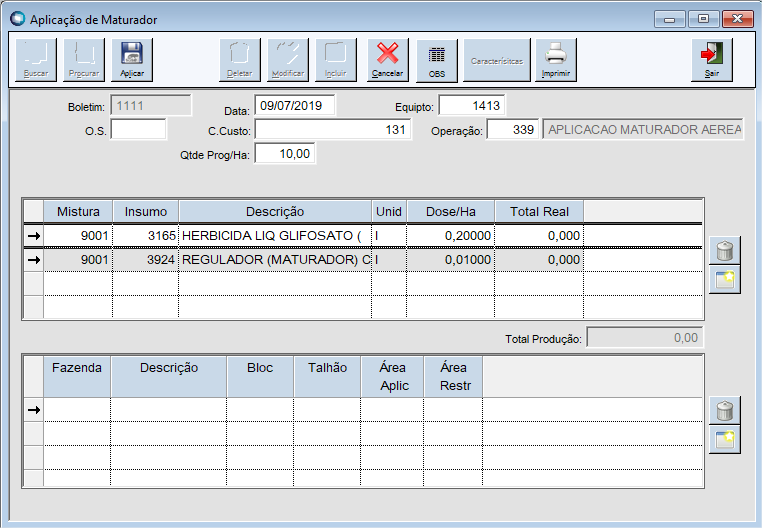Click trash icon beside the insumo table
762x528 pixels.
click(725, 250)
